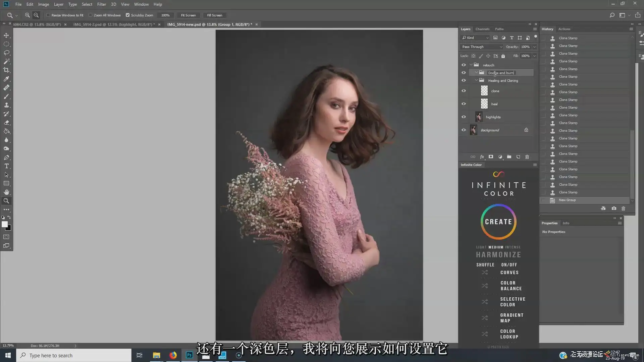Click the delete layer trash icon
The image size is (644, 362).
click(x=527, y=157)
